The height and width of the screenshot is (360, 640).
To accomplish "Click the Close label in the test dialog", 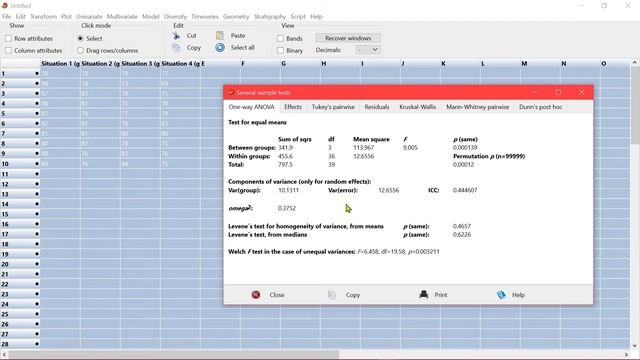I will 277,295.
